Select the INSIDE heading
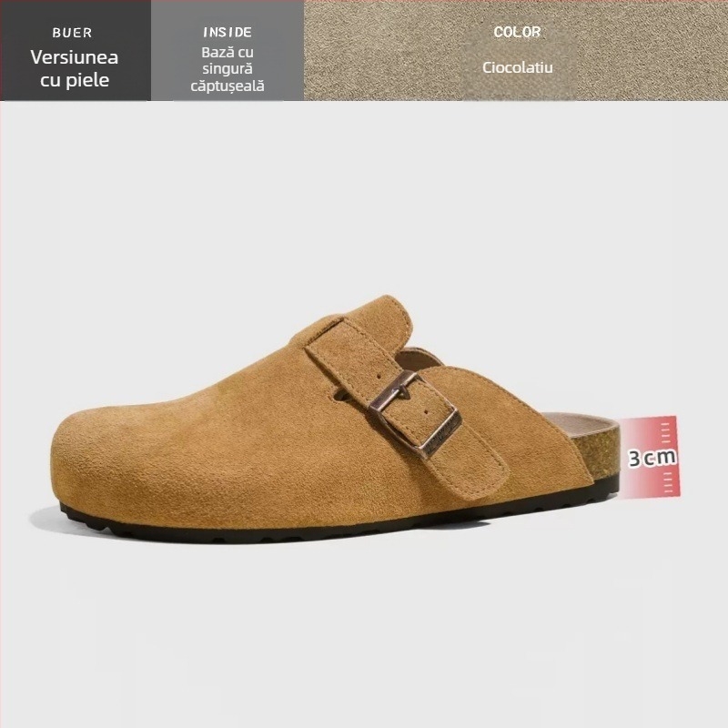Image resolution: width=728 pixels, height=728 pixels. tap(227, 32)
